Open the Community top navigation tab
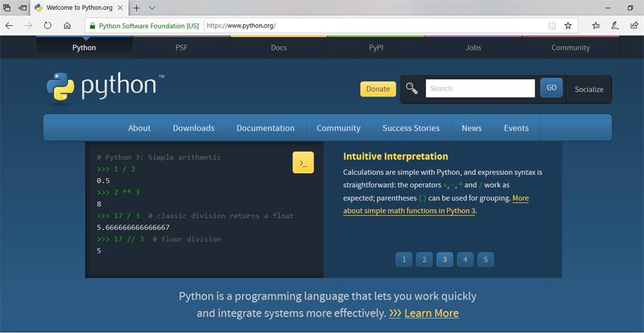This screenshot has height=333, width=644. click(570, 48)
